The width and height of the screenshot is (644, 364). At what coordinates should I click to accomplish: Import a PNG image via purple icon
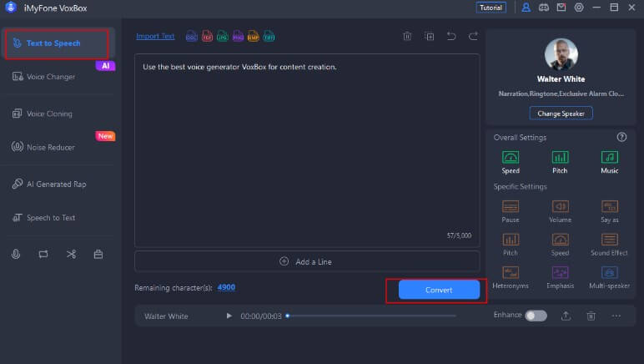(239, 36)
